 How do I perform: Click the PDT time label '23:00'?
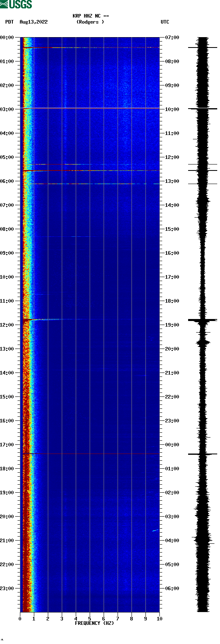[7, 589]
